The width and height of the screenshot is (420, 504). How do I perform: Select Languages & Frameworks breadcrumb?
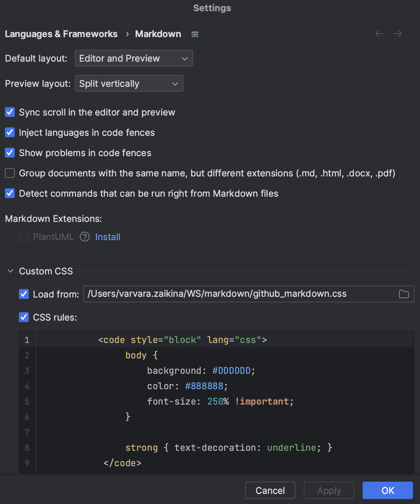point(61,34)
